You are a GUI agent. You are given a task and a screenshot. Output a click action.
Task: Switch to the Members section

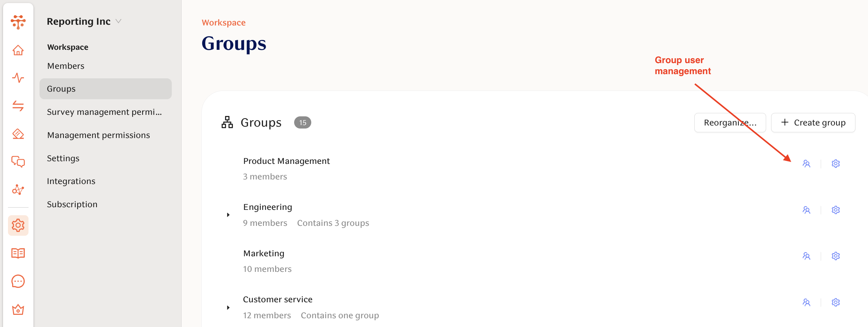click(x=65, y=65)
